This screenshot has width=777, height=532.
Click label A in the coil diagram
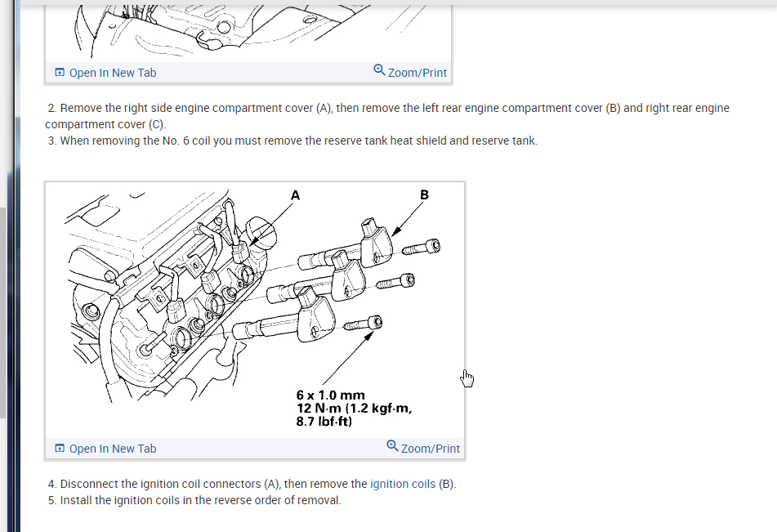pyautogui.click(x=295, y=195)
